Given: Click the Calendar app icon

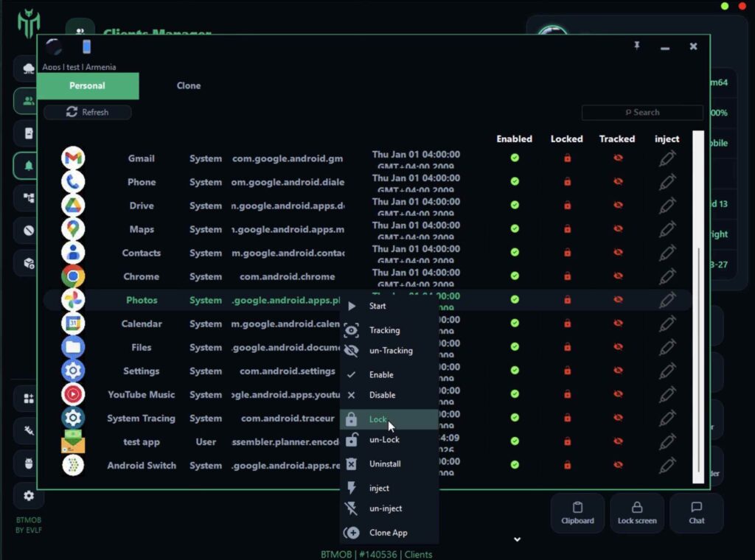Looking at the screenshot, I should [x=73, y=323].
